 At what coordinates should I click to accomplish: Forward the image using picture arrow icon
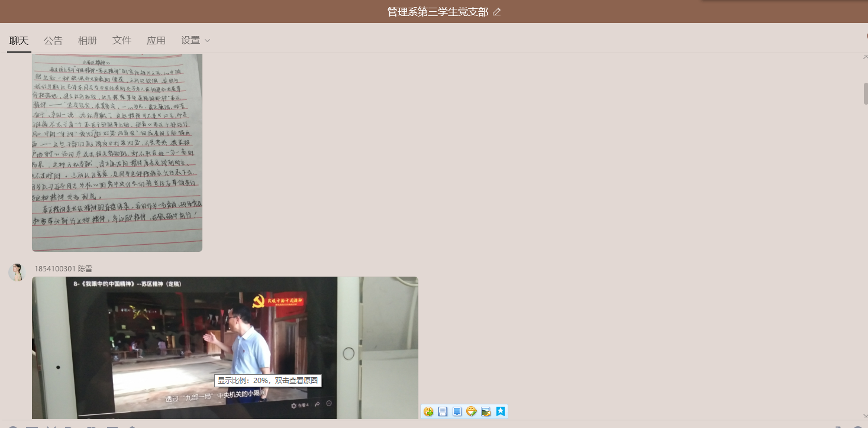tap(486, 411)
